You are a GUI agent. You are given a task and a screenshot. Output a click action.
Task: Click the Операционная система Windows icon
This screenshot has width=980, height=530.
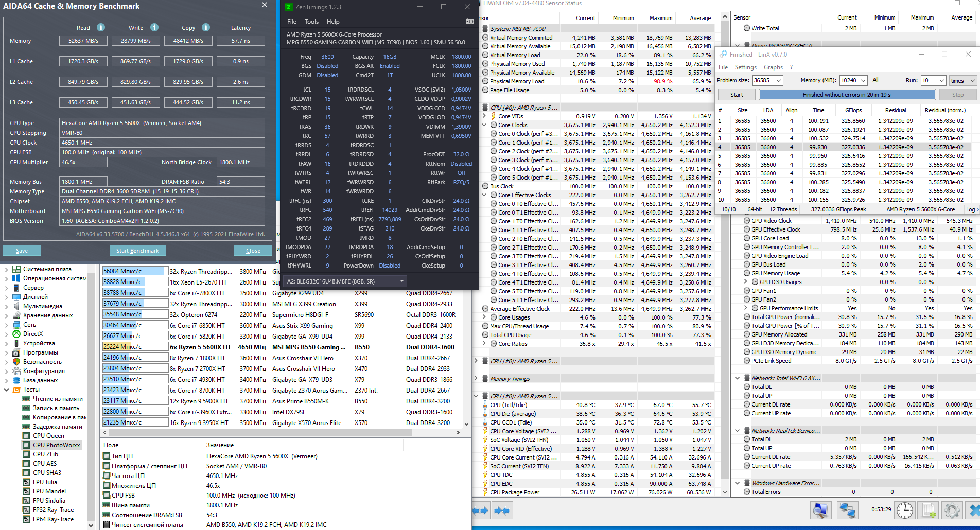click(16, 278)
